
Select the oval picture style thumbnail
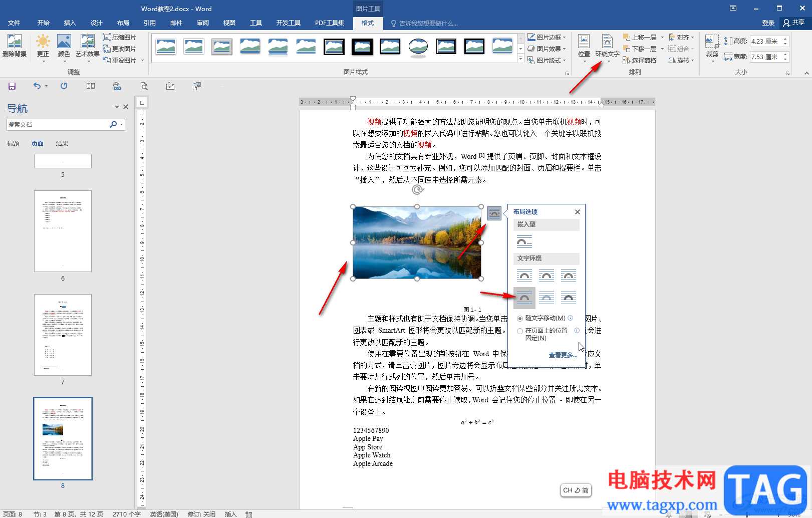click(418, 47)
